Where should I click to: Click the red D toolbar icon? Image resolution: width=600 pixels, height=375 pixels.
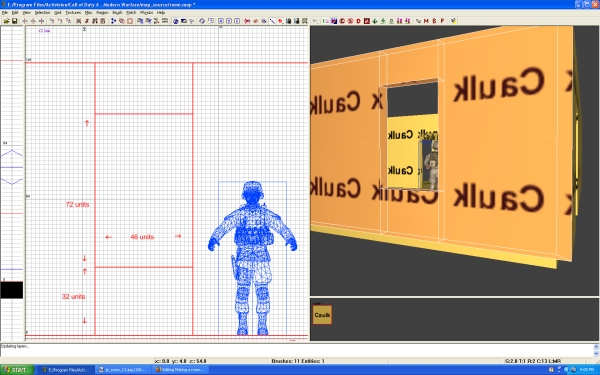tap(358, 21)
